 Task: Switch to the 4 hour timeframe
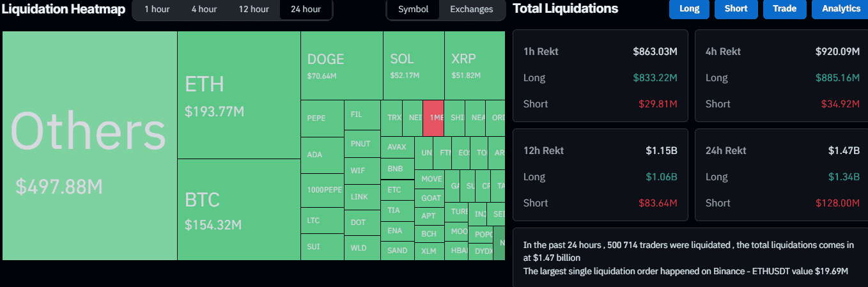tap(204, 9)
